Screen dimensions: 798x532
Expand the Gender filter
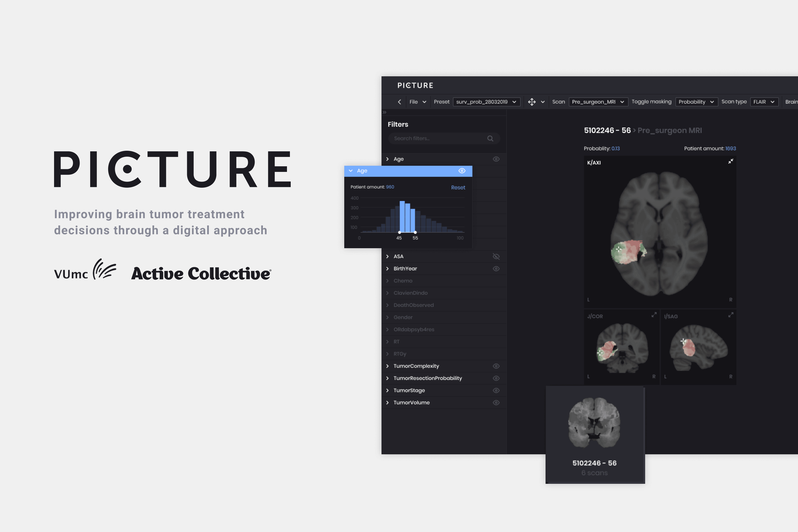(x=387, y=318)
